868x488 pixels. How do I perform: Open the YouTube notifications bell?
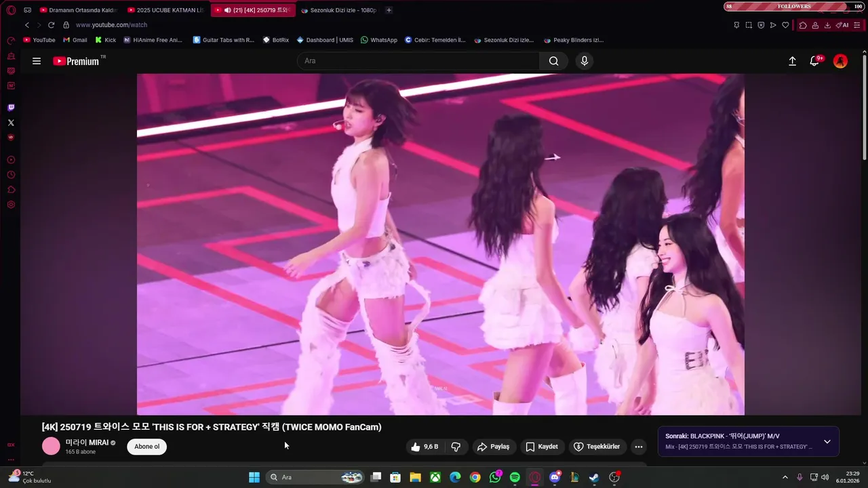[814, 61]
